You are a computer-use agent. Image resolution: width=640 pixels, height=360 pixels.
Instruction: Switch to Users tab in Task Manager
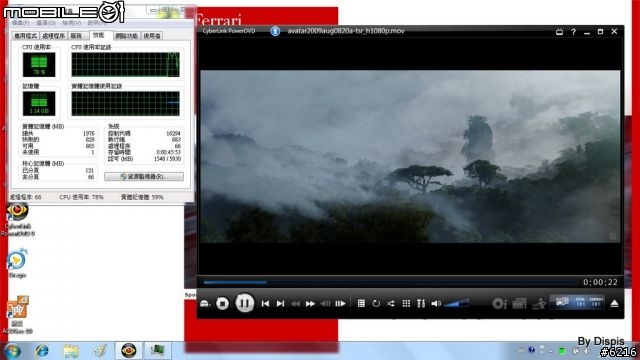pos(152,36)
